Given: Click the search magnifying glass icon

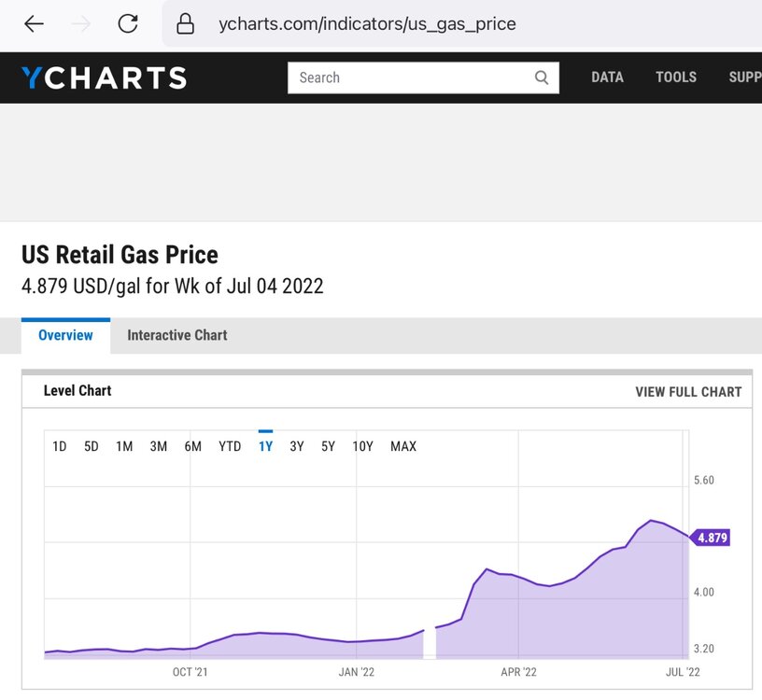Looking at the screenshot, I should point(542,77).
